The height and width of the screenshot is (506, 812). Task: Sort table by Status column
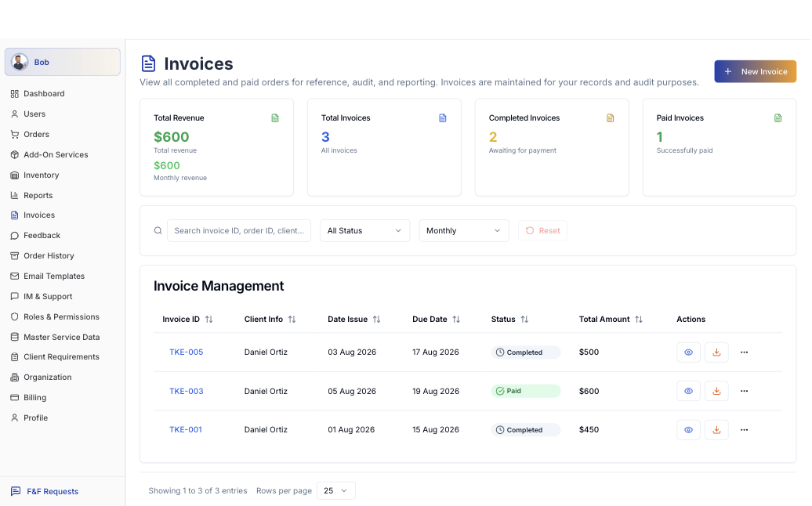click(x=524, y=320)
